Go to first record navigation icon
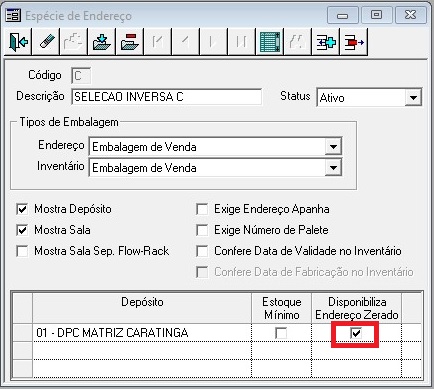This screenshot has height=389, width=434. point(158,42)
